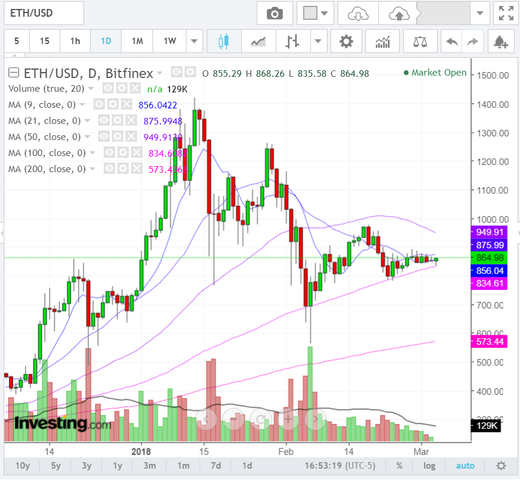Create a price alert with bell icon
Screen dimensions: 520x480
click(501, 41)
